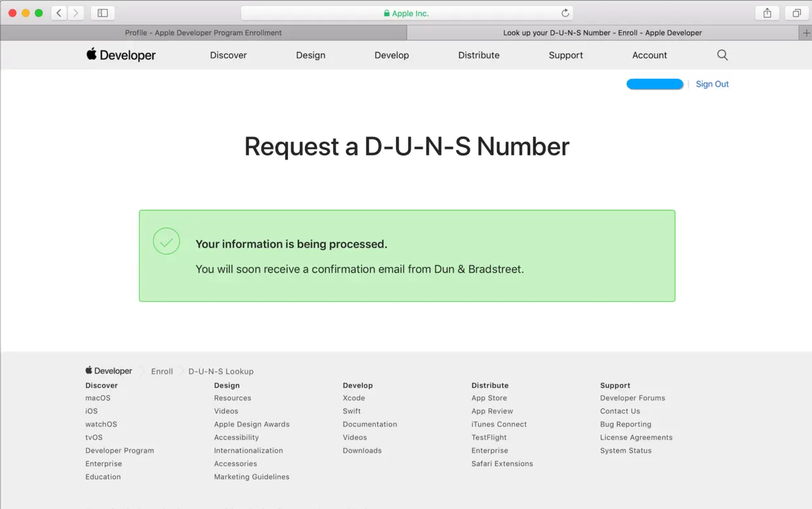The width and height of the screenshot is (812, 509).
Task: Click 'Request a D-U-N-S Number' heading
Action: click(x=407, y=147)
